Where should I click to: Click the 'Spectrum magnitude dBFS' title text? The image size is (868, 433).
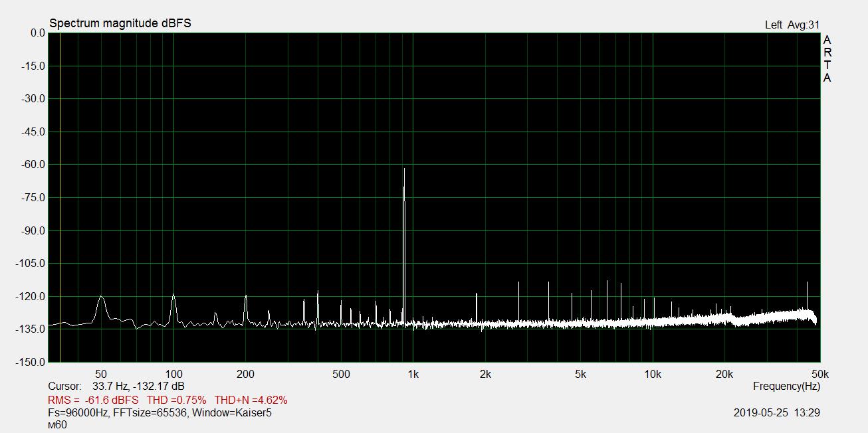click(120, 23)
